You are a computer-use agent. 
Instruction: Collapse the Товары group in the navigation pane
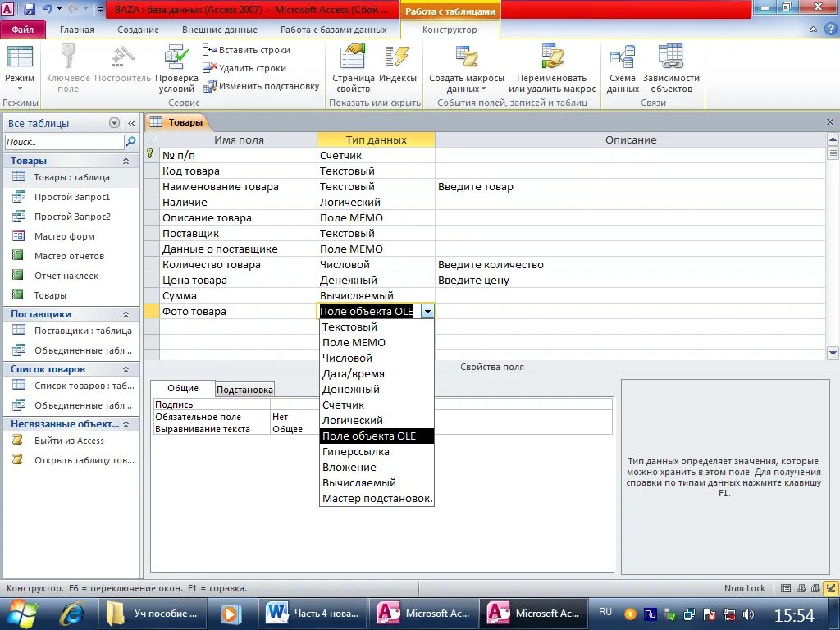[x=126, y=161]
